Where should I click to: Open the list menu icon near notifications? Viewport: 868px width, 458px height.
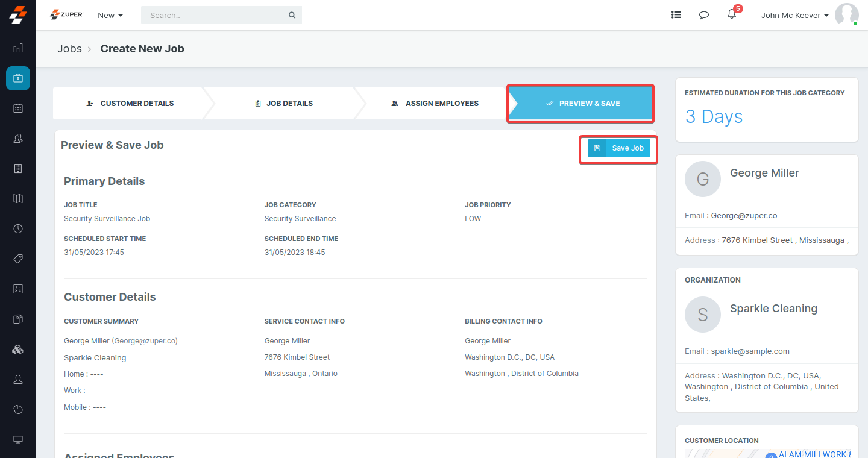(676, 14)
